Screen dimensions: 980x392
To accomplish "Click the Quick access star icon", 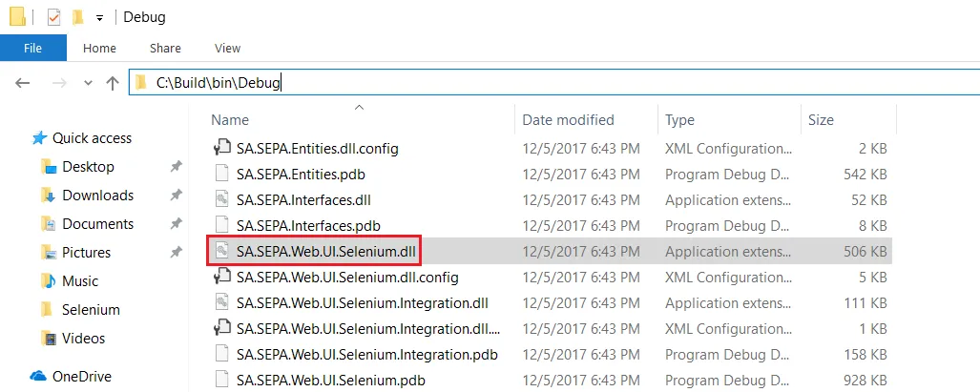I will 39,138.
